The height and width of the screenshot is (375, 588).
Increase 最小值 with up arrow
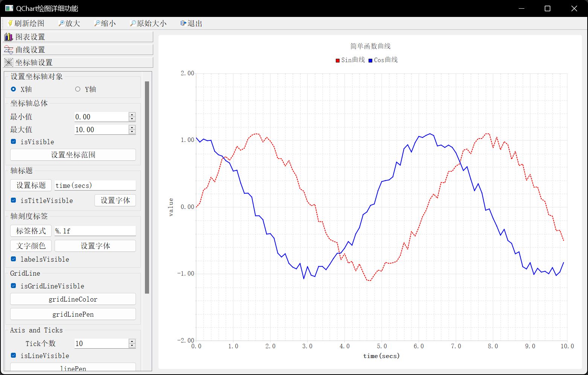(x=132, y=114)
